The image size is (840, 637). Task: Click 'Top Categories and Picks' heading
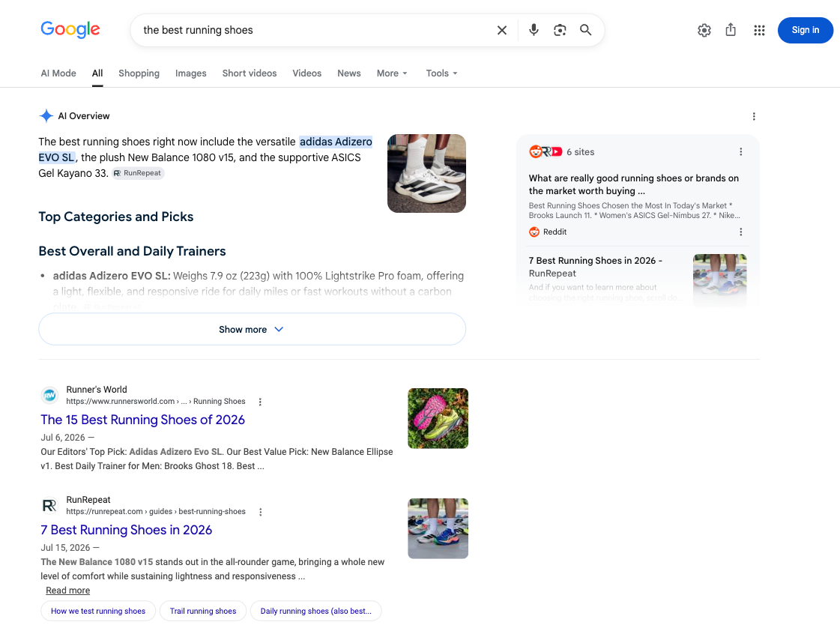click(x=115, y=217)
